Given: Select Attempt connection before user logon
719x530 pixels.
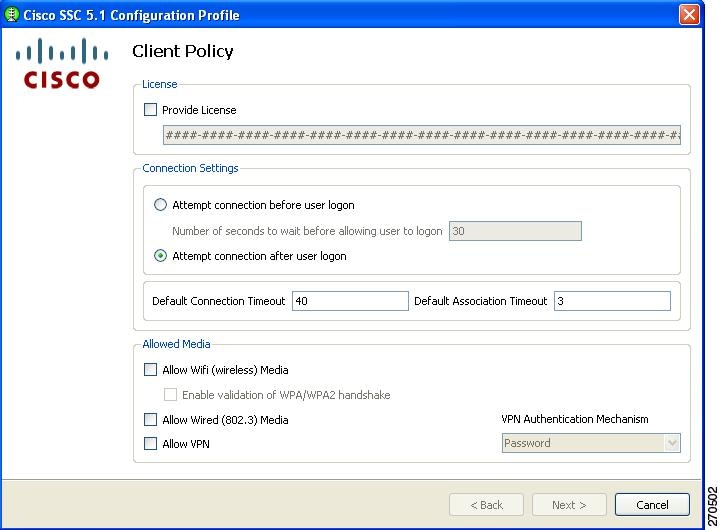Looking at the screenshot, I should pyautogui.click(x=160, y=204).
